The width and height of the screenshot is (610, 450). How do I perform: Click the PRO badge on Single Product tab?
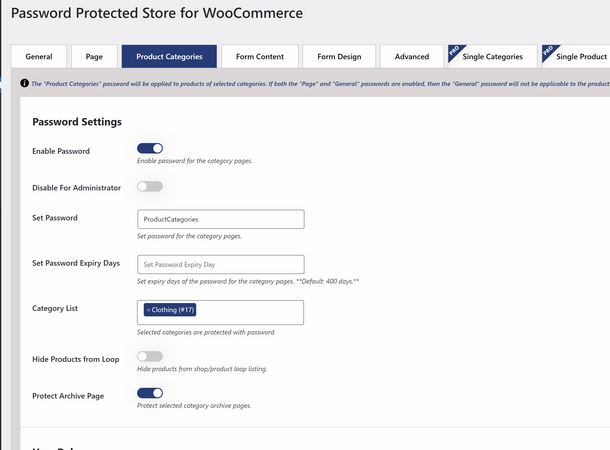(549, 51)
